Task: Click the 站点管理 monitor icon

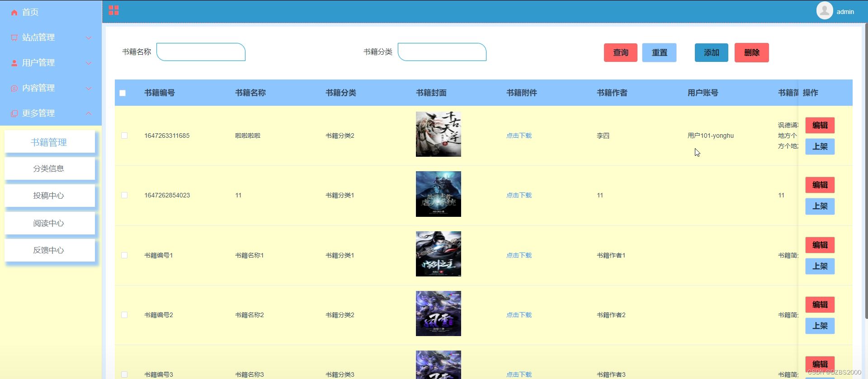Action: coord(14,38)
